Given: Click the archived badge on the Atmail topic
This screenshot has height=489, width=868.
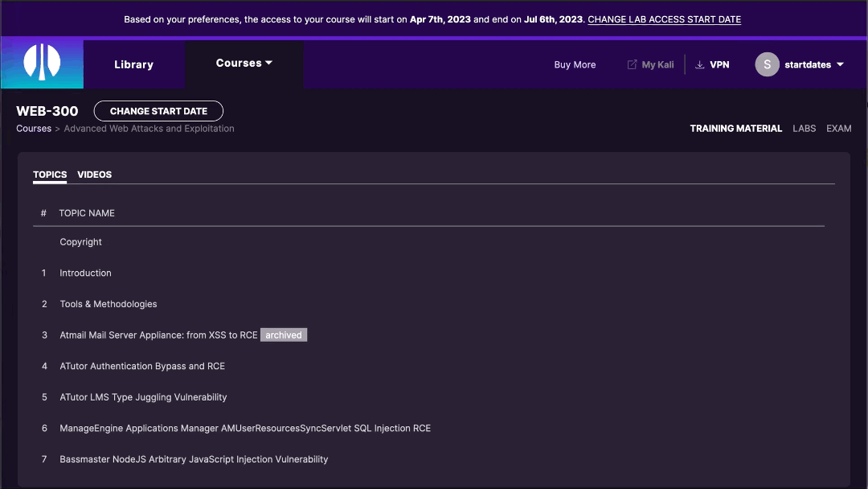Looking at the screenshot, I should 283,335.
